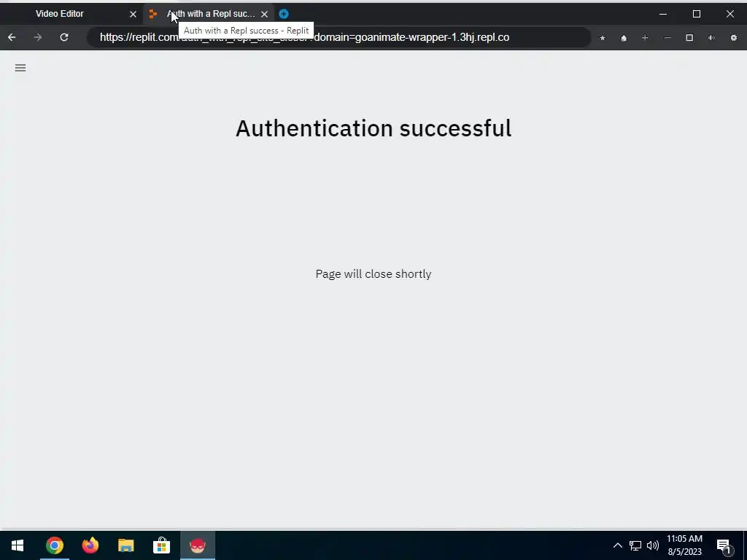Open network status in system tray
This screenshot has height=560, width=747.
click(x=635, y=545)
